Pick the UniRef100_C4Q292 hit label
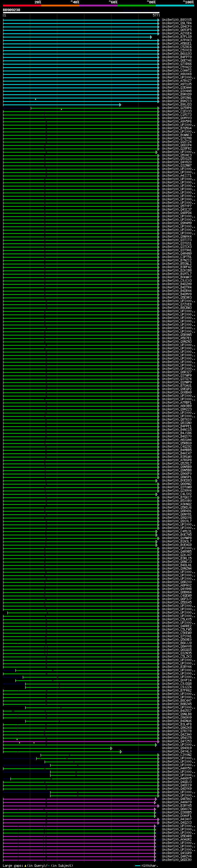The width and height of the screenshot is (197, 868). pos(177,447)
